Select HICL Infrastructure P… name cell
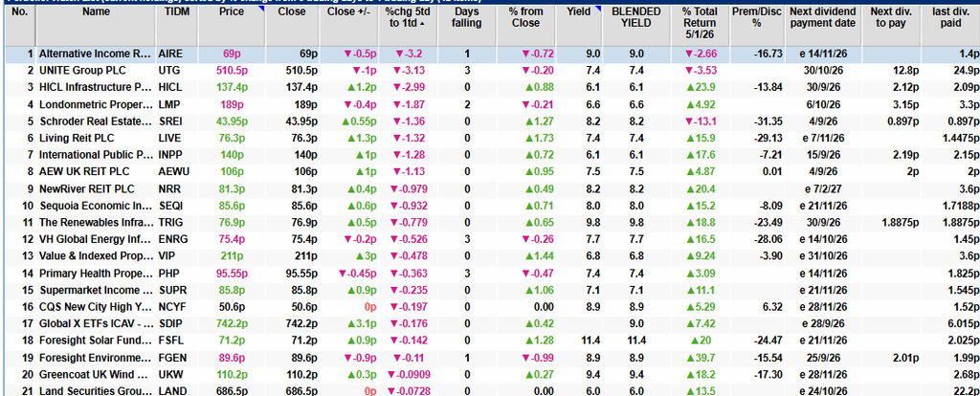This screenshot has height=396, width=980. coord(95,87)
